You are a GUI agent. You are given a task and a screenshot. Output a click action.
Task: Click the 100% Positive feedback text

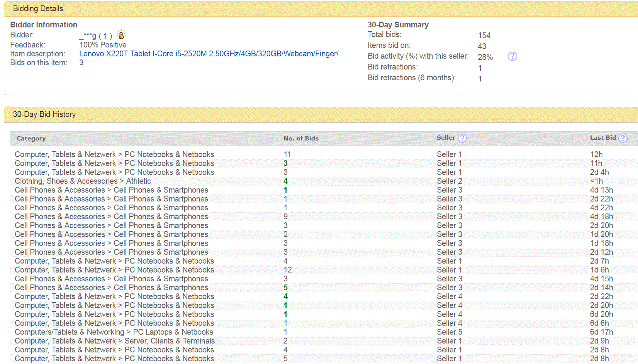pos(103,45)
